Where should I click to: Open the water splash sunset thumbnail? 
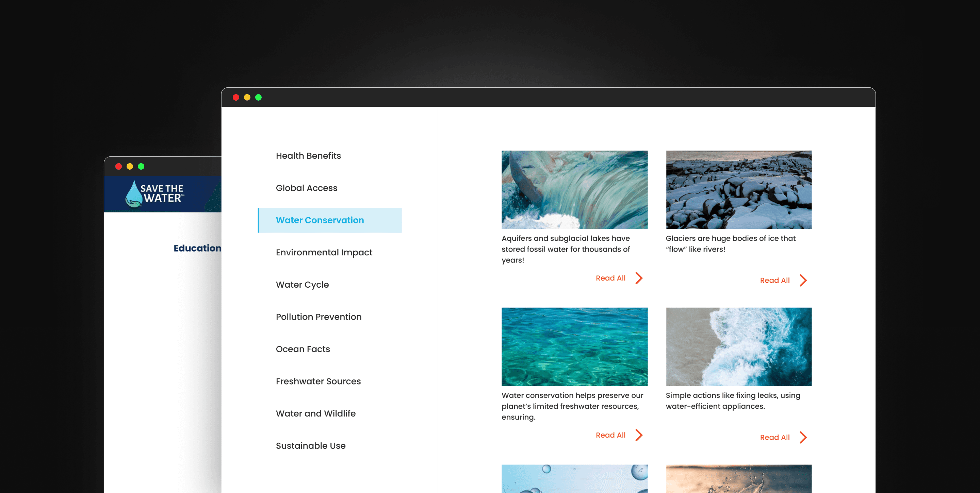pyautogui.click(x=739, y=479)
